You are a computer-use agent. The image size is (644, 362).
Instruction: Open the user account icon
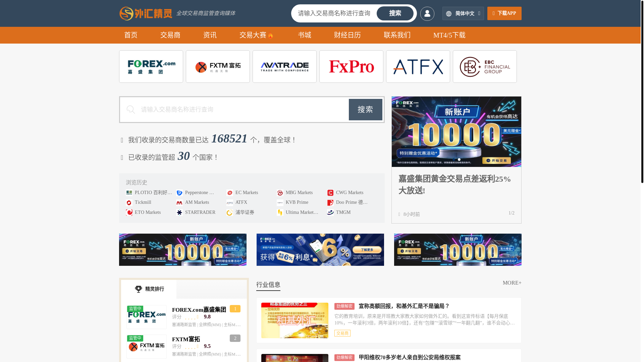pyautogui.click(x=427, y=13)
